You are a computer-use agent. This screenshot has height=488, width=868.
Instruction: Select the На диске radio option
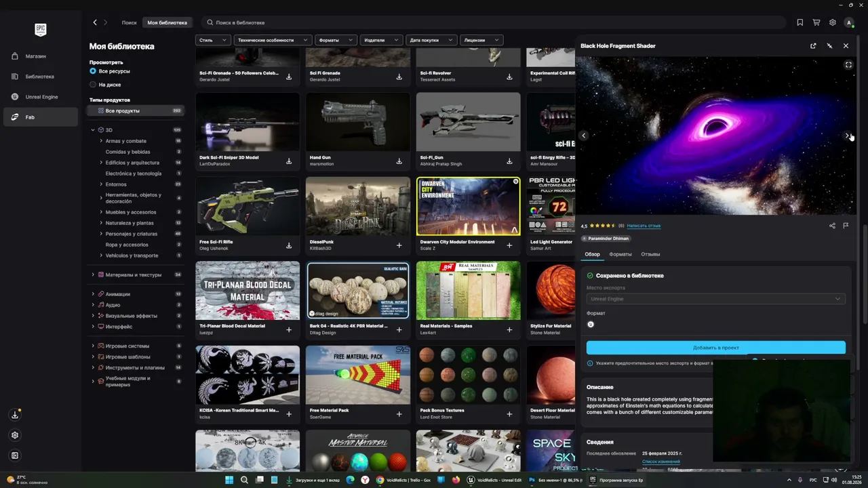[93, 85]
